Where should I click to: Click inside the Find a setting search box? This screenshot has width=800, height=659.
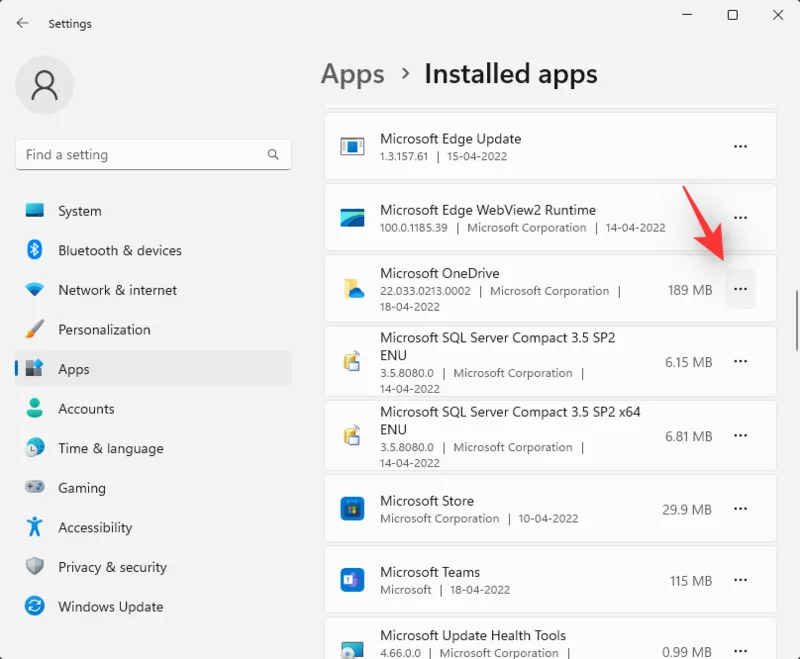[152, 155]
